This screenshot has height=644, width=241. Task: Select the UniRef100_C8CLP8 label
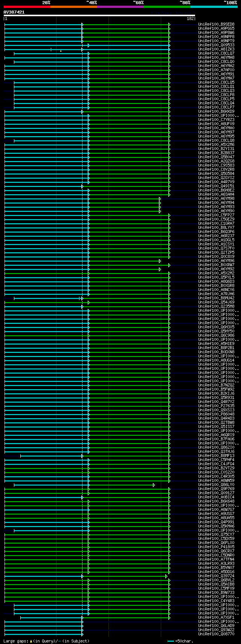coord(216,95)
